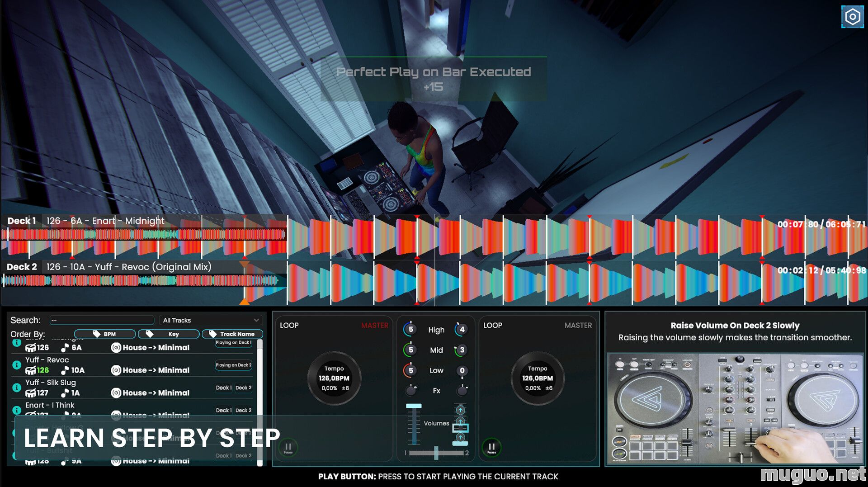Open the All Tracks filter dropdown
868x487 pixels.
211,320
